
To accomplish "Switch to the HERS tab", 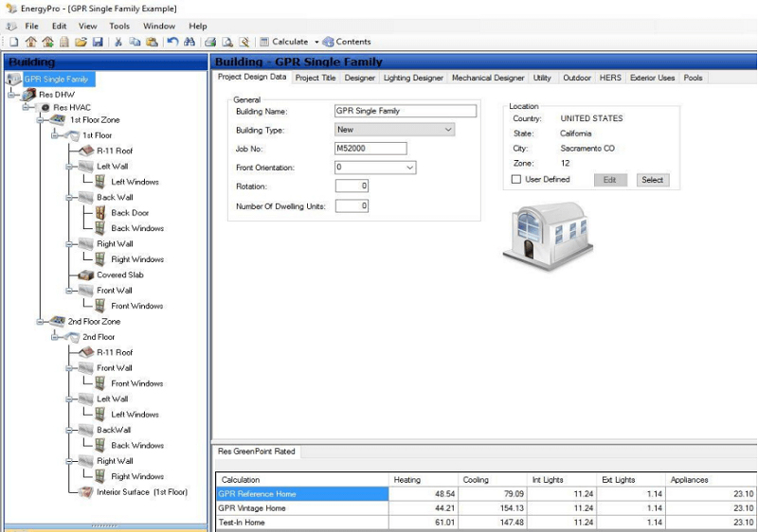I will click(x=610, y=78).
